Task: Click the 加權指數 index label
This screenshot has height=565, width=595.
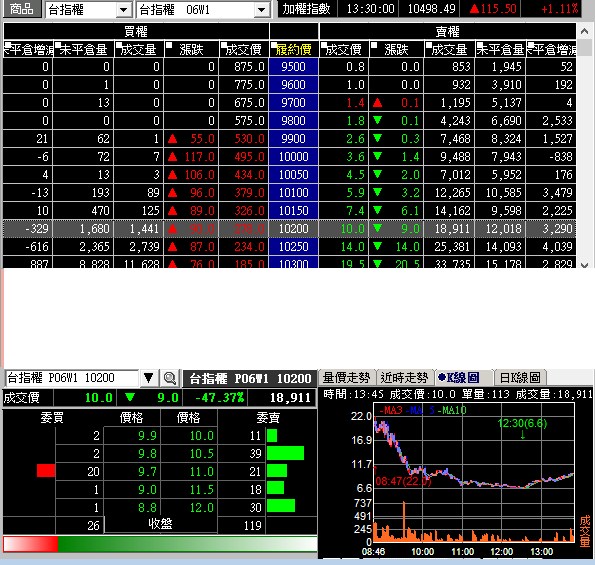Action: (306, 9)
